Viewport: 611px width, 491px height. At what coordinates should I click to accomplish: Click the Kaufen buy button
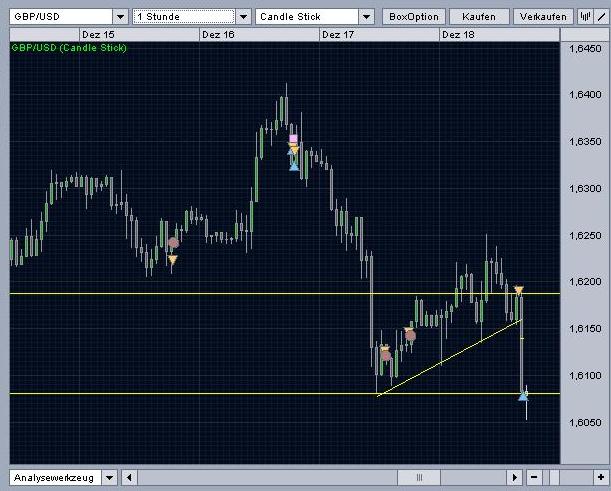(x=479, y=17)
